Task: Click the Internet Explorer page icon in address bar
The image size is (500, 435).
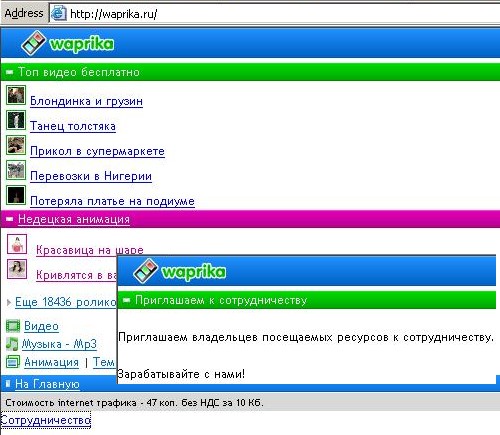Action: [58, 13]
